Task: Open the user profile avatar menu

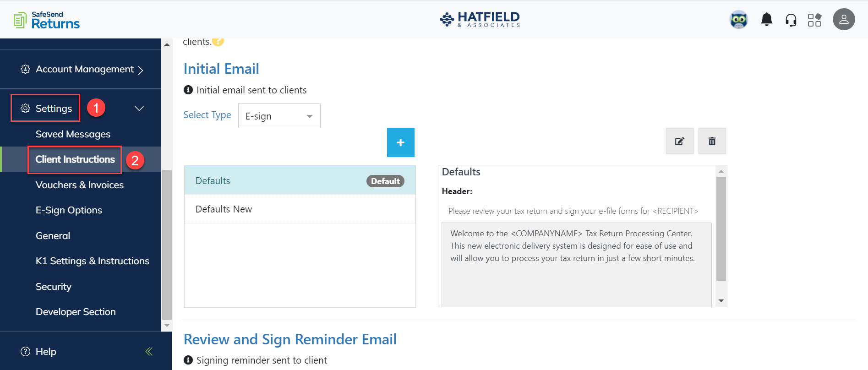Action: point(844,19)
